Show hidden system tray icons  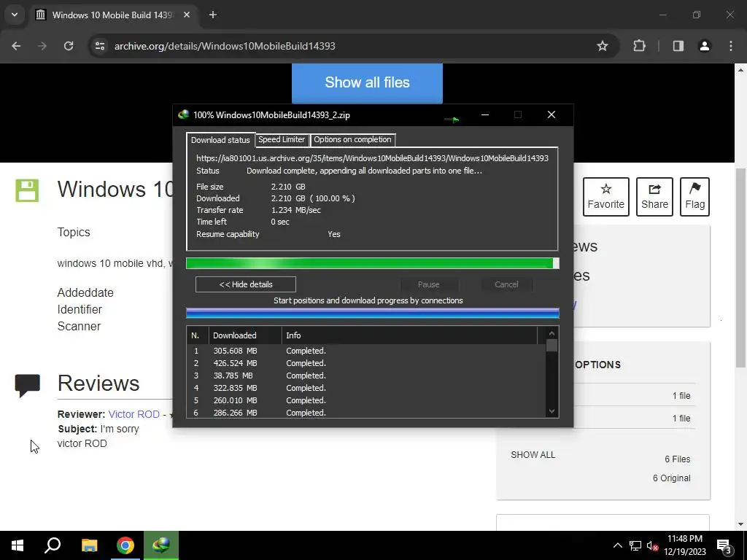[617, 545]
